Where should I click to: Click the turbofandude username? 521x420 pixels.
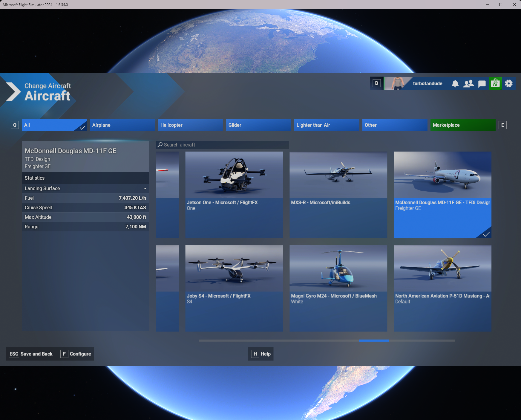pos(427,83)
